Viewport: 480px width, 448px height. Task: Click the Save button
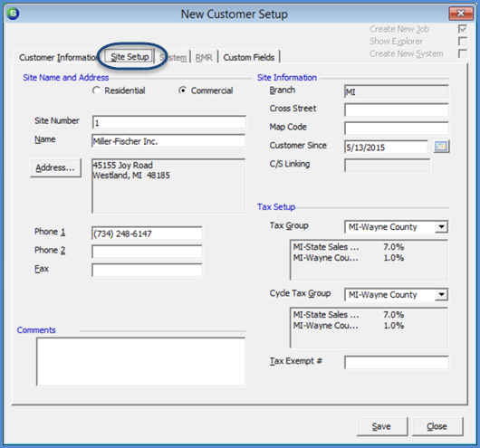click(x=381, y=426)
